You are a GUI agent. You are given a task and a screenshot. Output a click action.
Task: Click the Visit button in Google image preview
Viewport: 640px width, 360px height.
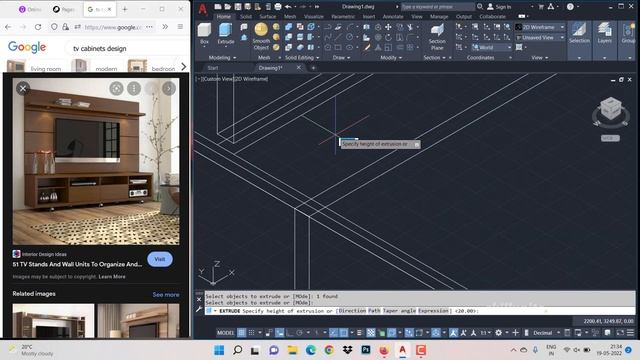160,259
